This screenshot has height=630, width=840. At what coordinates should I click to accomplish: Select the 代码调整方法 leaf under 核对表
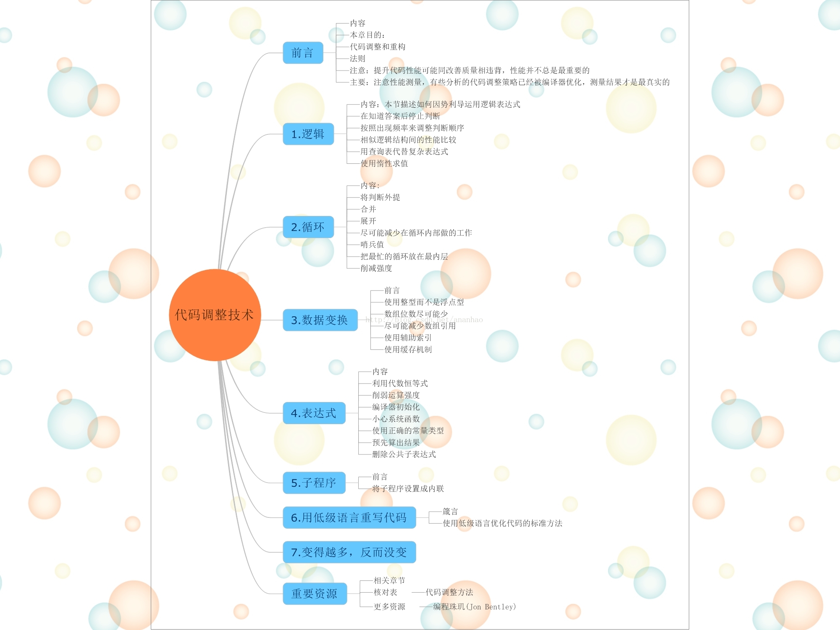tap(449, 592)
